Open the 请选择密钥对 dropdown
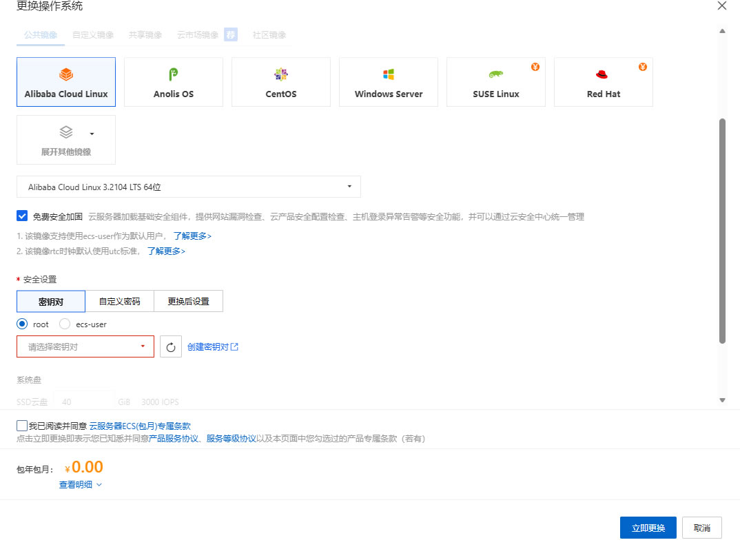The height and width of the screenshot is (560, 740). 85,346
